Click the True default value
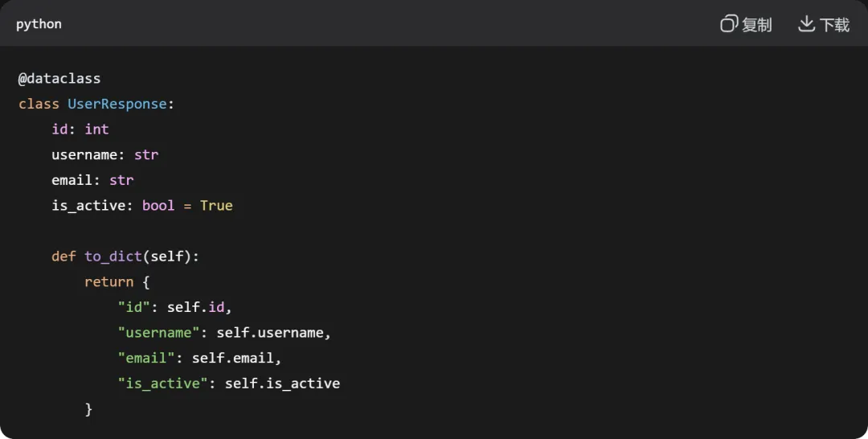The image size is (868, 439). pos(216,206)
